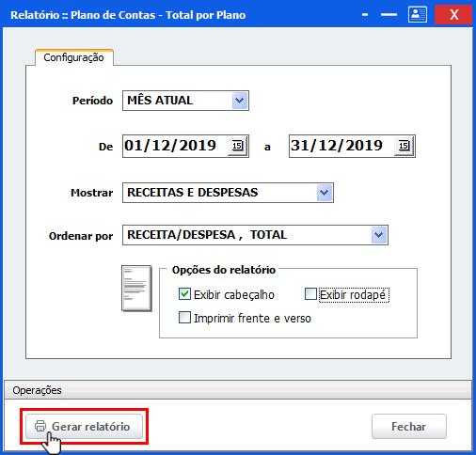Minimize the report window using the long dash
The image size is (476, 455).
pyautogui.click(x=389, y=15)
